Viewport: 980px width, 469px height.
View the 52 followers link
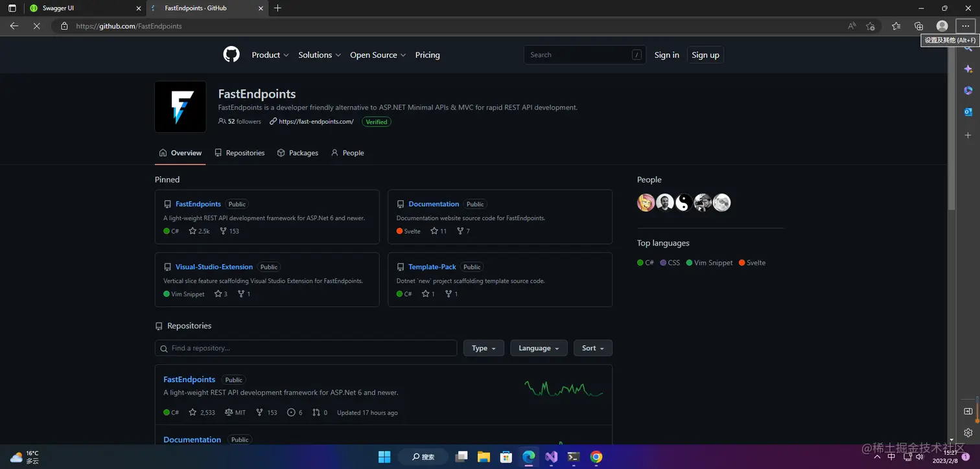click(240, 121)
